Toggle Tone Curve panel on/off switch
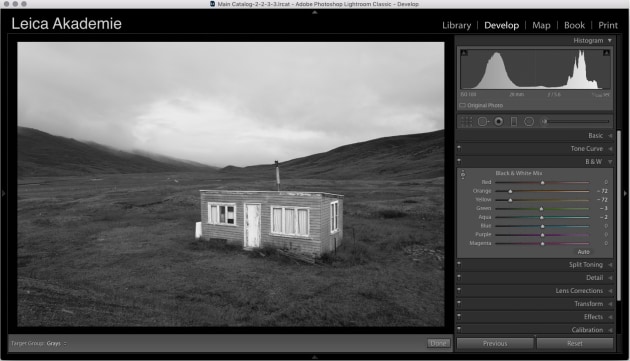Image resolution: width=630 pixels, height=361 pixels. click(x=459, y=148)
